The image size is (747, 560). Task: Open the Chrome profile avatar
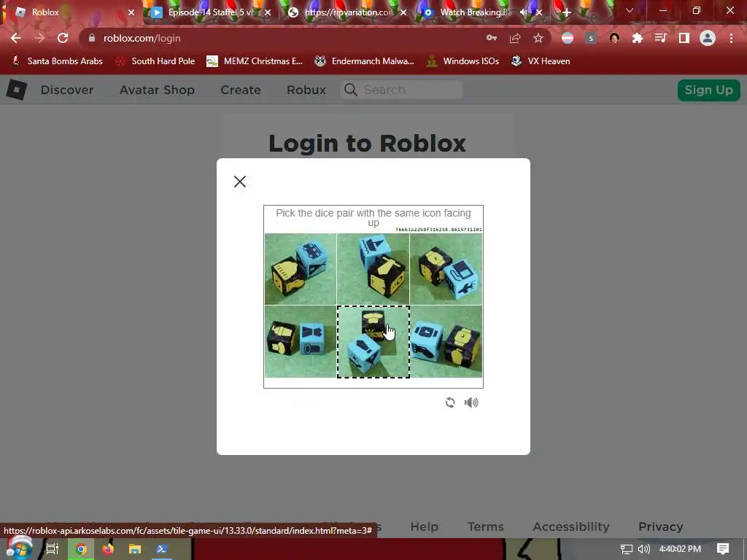pos(708,38)
